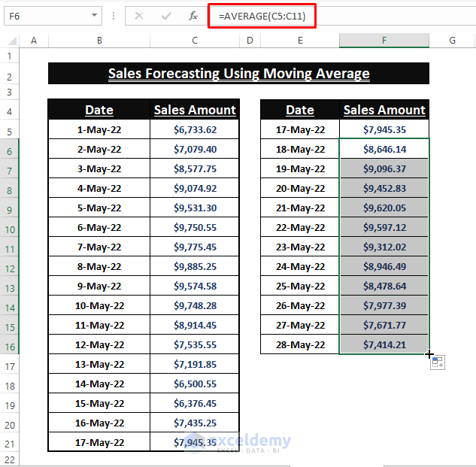Click the Cancel (X) formula bar icon
The height and width of the screenshot is (467, 476).
139,16
